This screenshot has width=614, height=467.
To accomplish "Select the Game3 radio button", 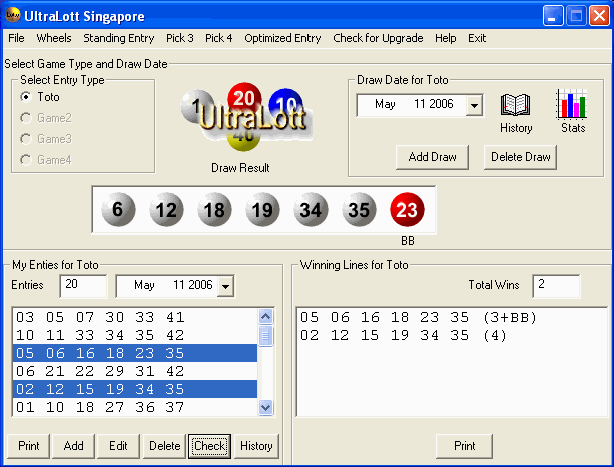I will tap(26, 139).
